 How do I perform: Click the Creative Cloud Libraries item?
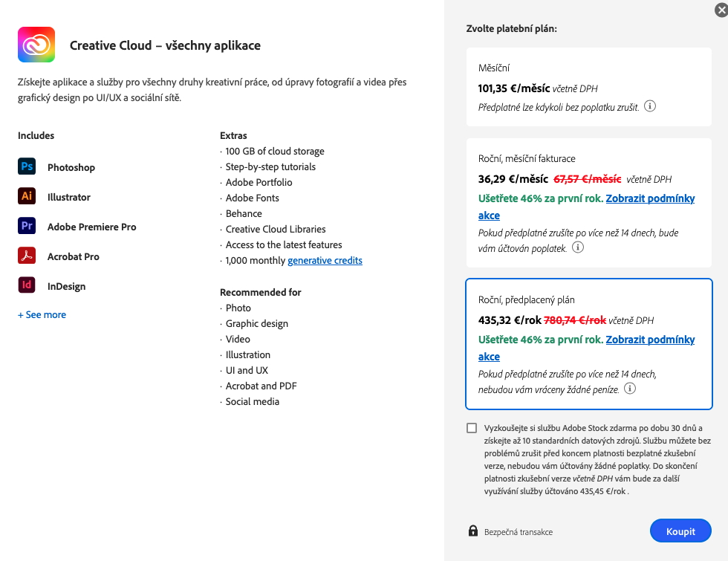(276, 230)
